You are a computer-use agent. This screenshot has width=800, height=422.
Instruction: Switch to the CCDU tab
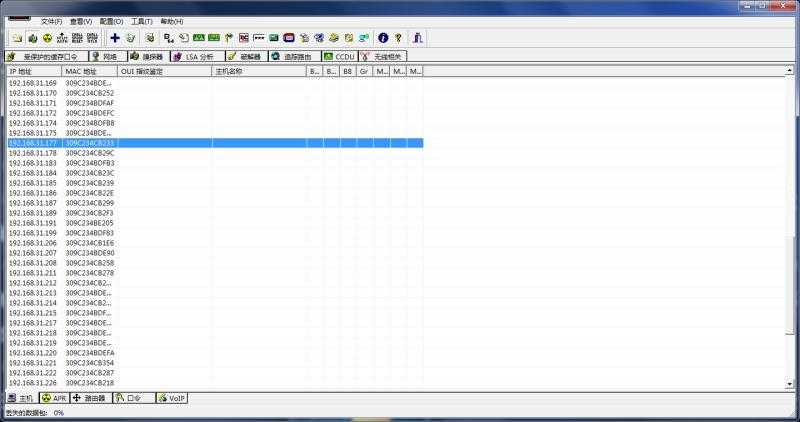(x=340, y=57)
